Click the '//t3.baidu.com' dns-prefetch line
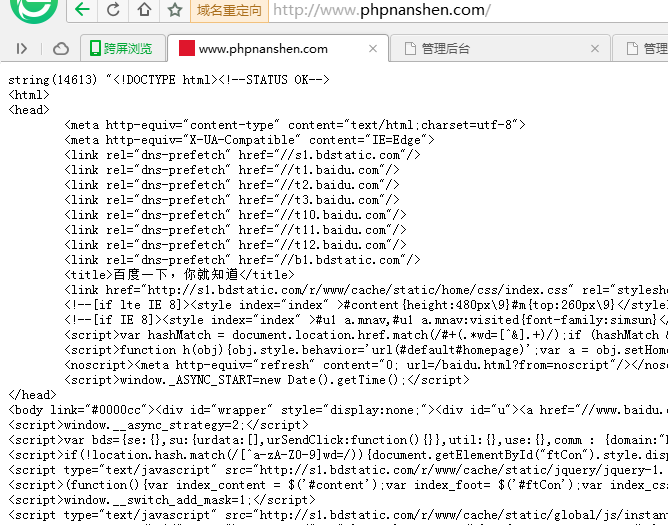This screenshot has height=525, width=668. click(232, 199)
